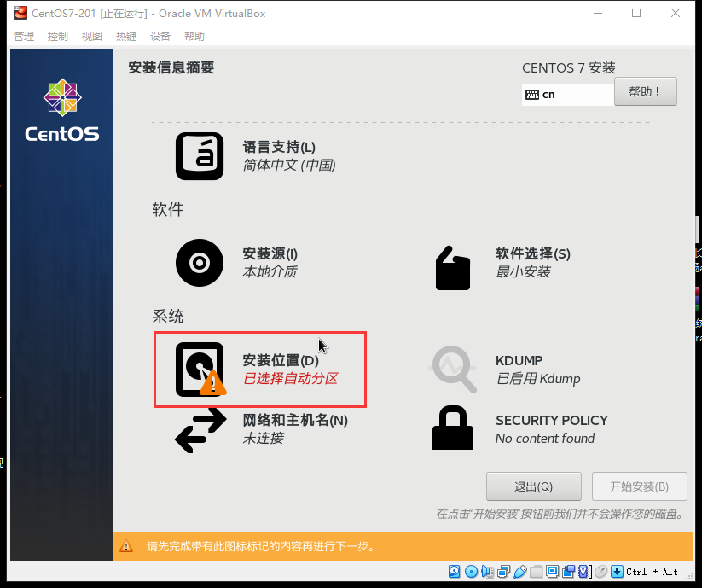Viewport: 702px width, 588px height.
Task: Click the 本地介质 status text
Action: click(270, 271)
